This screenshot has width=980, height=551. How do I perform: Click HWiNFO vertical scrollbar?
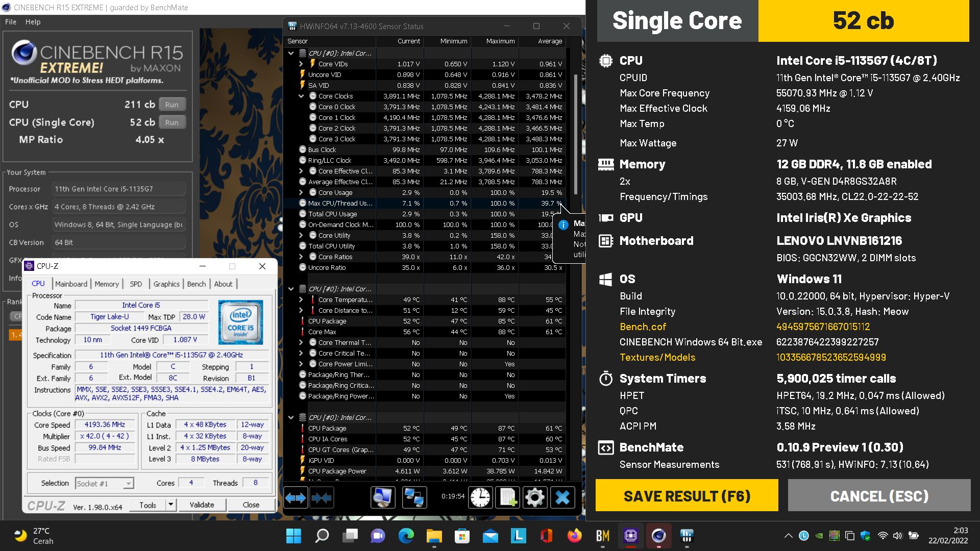575,134
